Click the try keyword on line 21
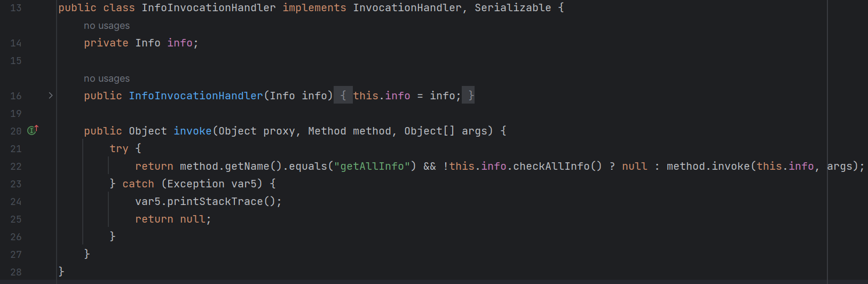The width and height of the screenshot is (868, 284). [119, 149]
